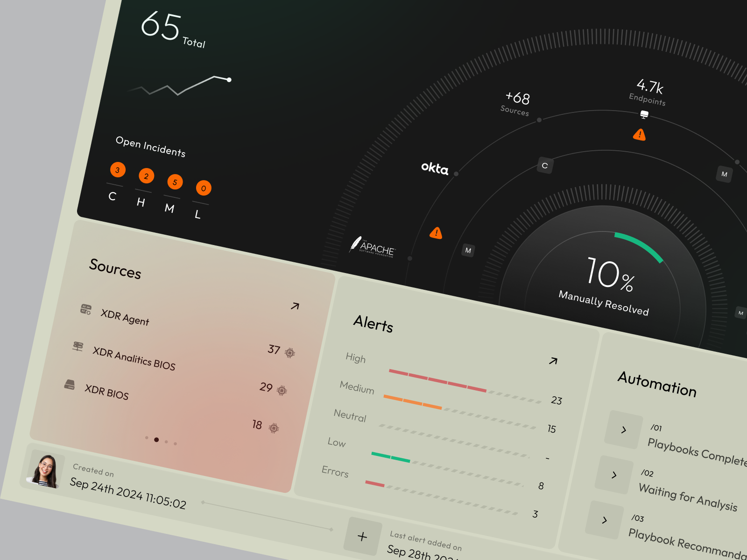Screen dimensions: 747x560
Task: Select the L severity tab under Open Incidents
Action: [x=197, y=214]
